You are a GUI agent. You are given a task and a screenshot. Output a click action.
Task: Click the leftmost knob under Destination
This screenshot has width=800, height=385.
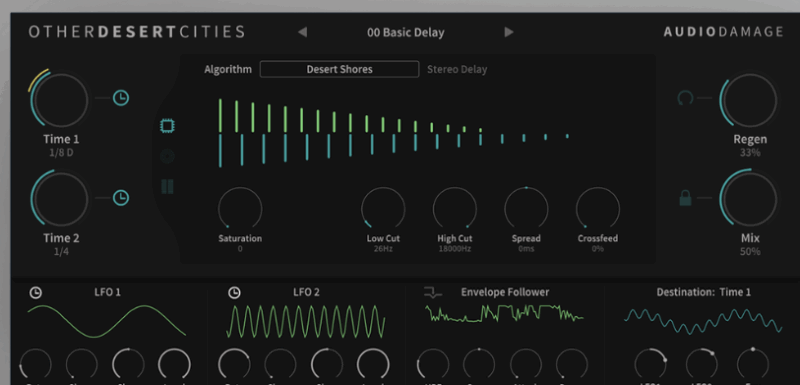pos(651,365)
